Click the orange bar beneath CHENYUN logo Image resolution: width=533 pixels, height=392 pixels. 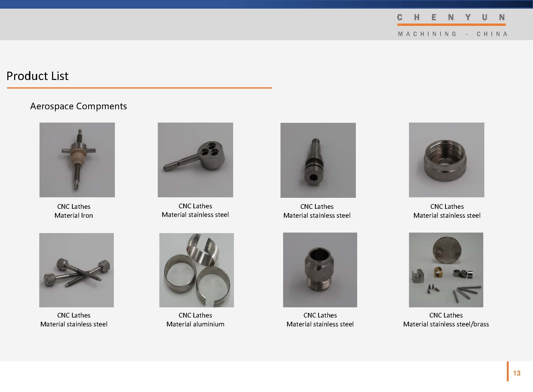tap(451, 25)
